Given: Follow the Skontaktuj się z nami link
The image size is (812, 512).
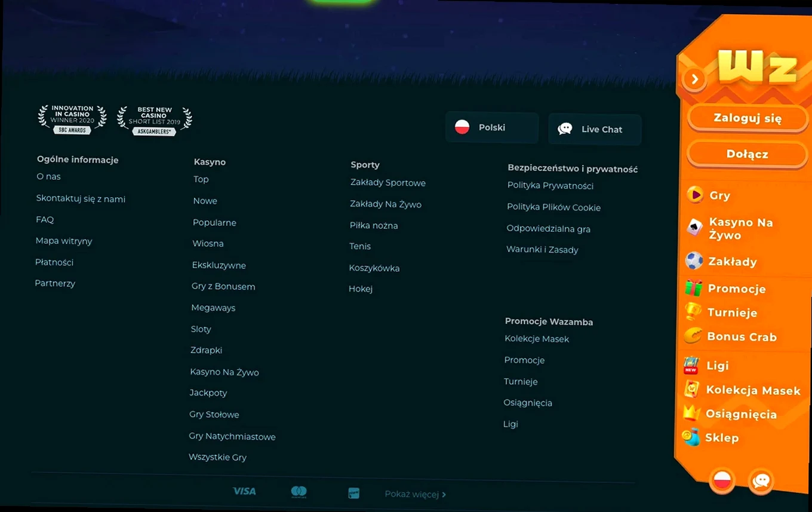Looking at the screenshot, I should [x=81, y=198].
